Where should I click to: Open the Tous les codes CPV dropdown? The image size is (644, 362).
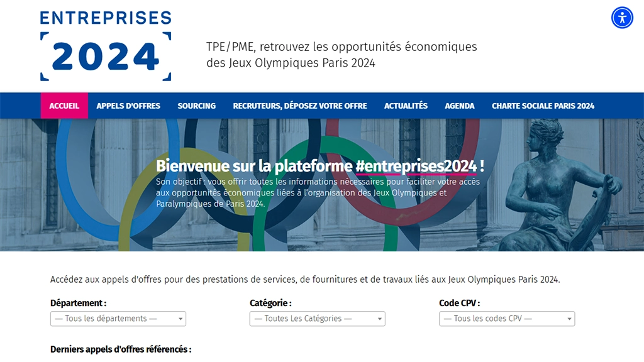point(506,319)
